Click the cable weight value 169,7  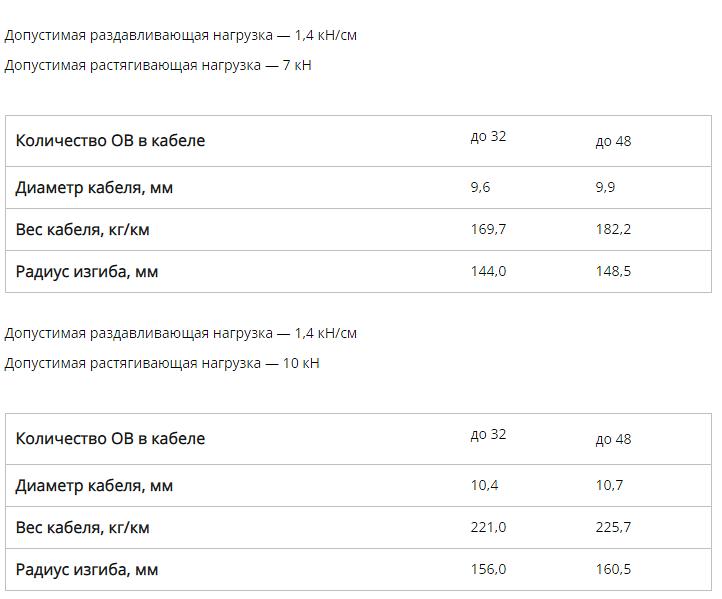(x=488, y=229)
